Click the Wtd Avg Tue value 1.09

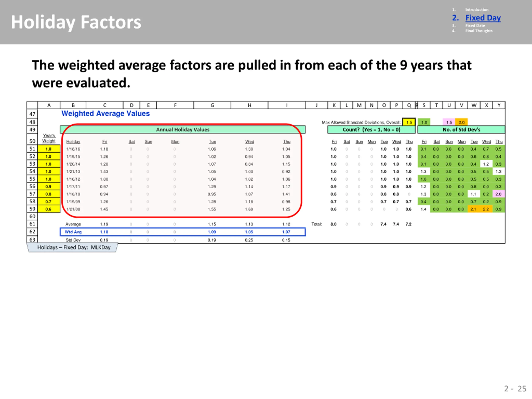pos(212,232)
